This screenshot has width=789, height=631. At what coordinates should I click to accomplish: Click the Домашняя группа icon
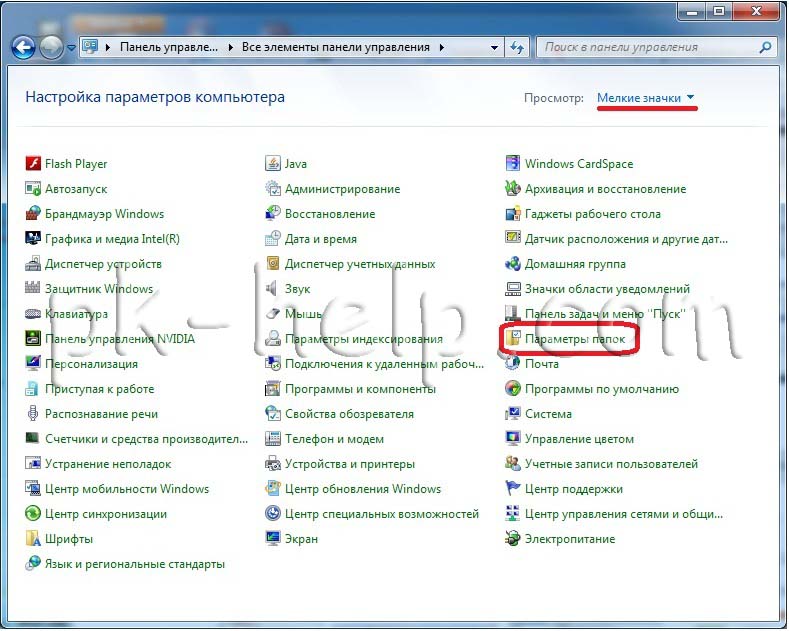pyautogui.click(x=513, y=264)
